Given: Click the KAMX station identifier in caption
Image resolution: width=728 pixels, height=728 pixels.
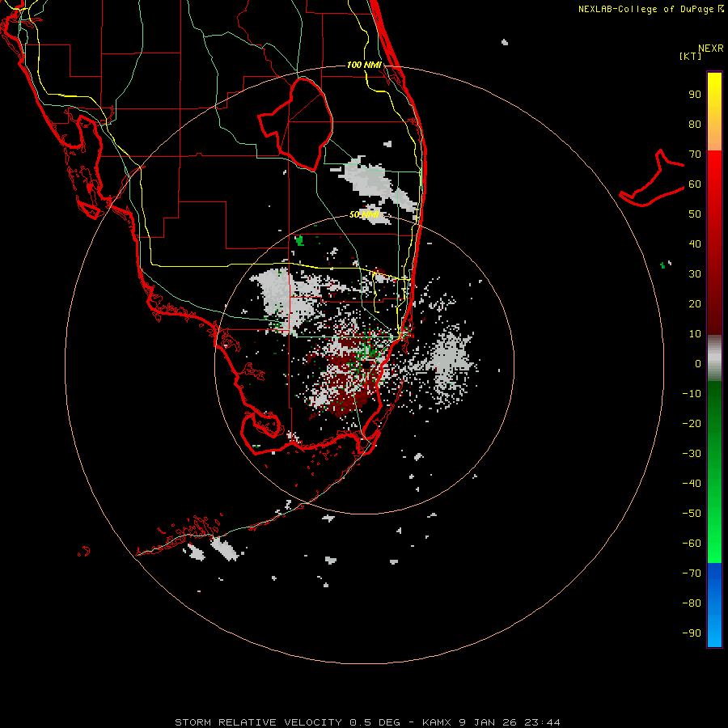Looking at the screenshot, I should [x=437, y=722].
